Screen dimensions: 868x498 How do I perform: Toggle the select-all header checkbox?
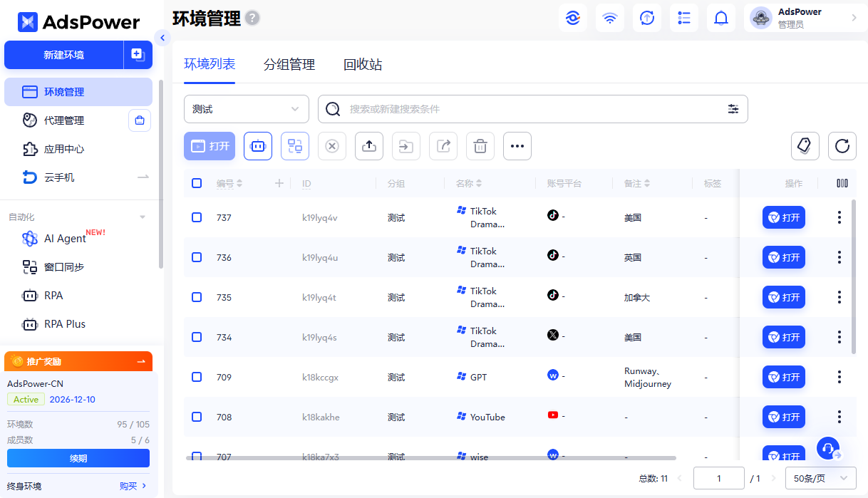[197, 183]
